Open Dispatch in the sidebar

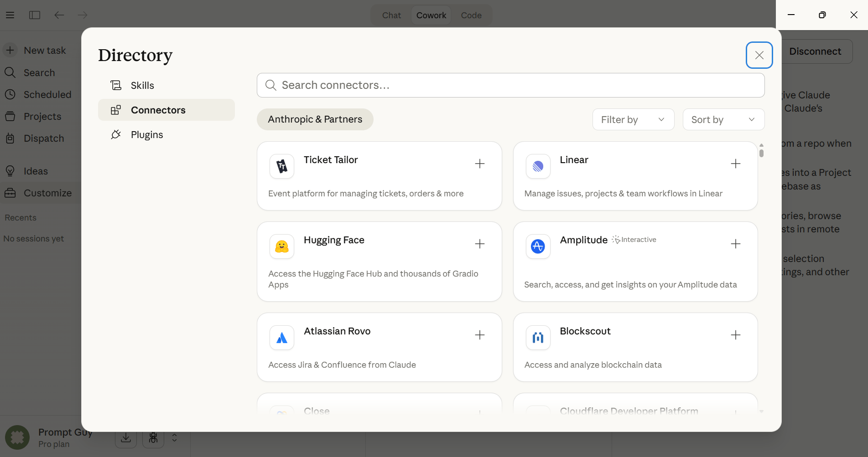(x=41, y=138)
